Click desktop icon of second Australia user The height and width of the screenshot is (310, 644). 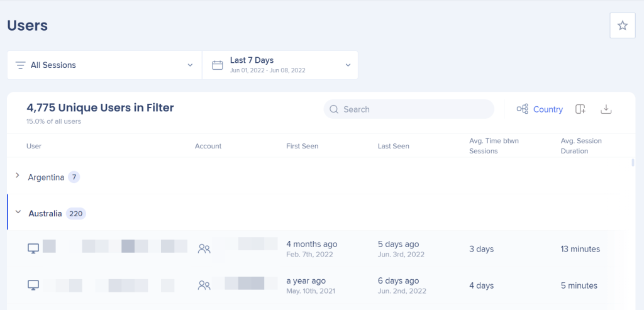coord(33,285)
